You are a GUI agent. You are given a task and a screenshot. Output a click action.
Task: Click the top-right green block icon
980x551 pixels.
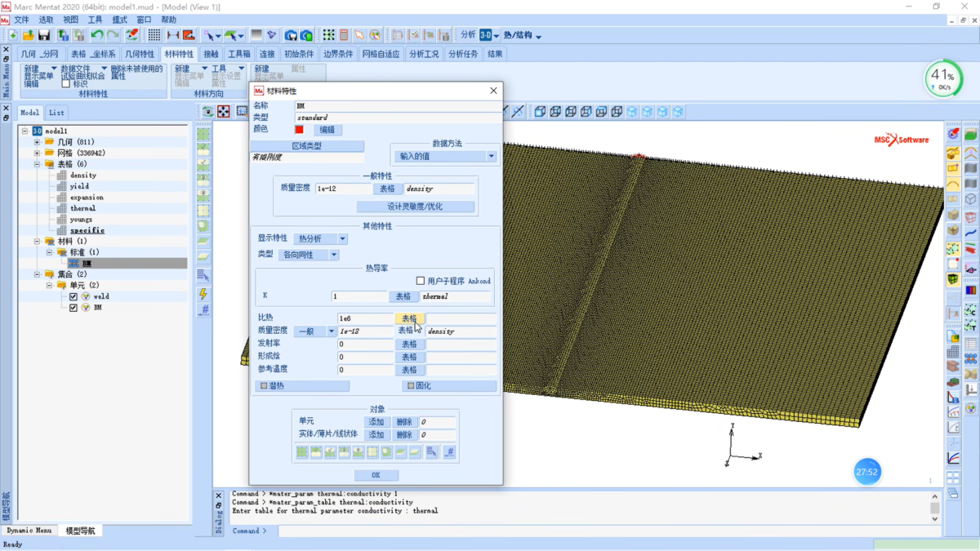(x=971, y=134)
